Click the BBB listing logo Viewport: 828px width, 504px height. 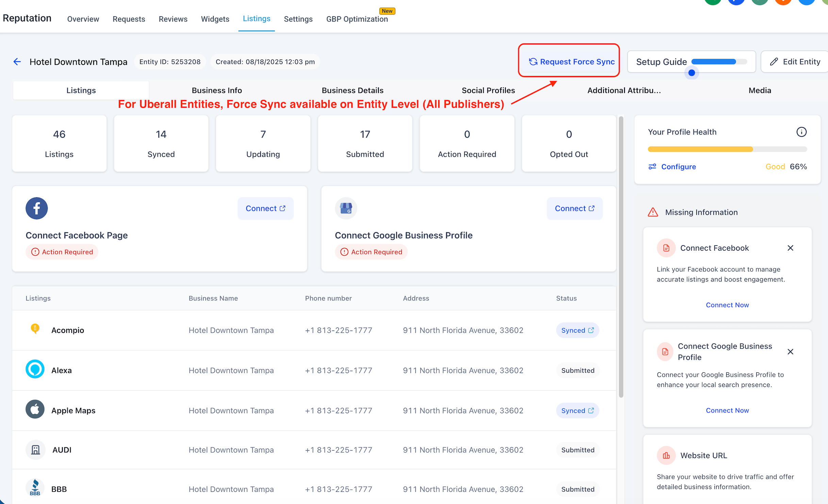tap(35, 488)
